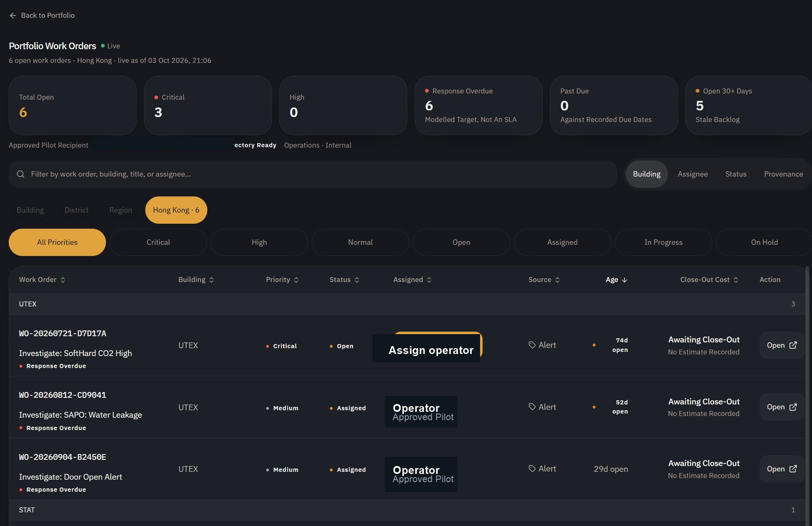Viewport: 812px width, 526px height.
Task: Click the District scope chip
Action: [x=76, y=210]
